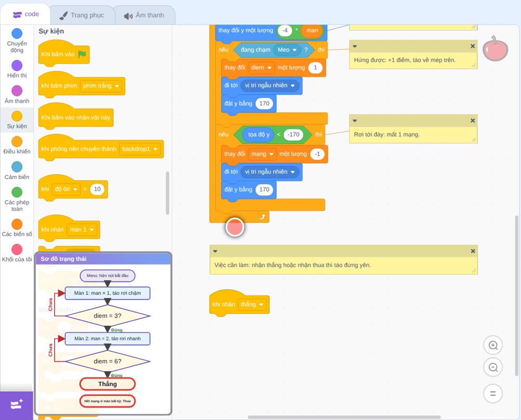
Task: Switch to the Trang phục tab
Action: (x=82, y=15)
